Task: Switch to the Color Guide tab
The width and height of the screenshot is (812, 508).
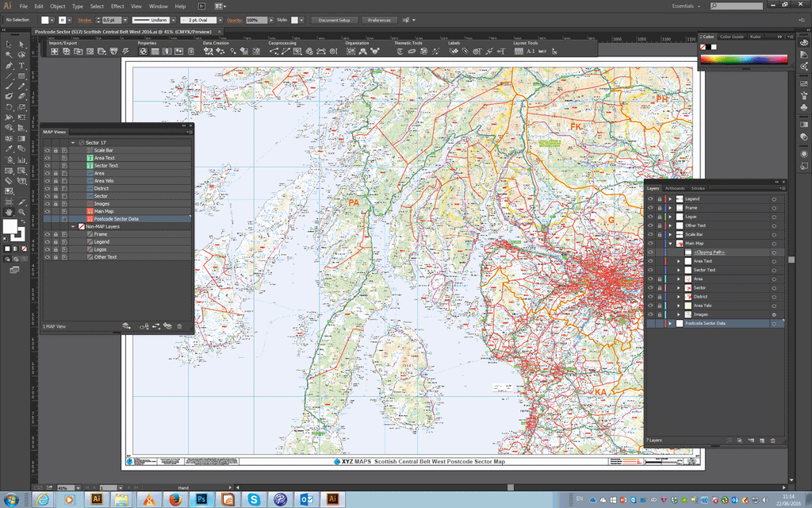Action: (732, 37)
